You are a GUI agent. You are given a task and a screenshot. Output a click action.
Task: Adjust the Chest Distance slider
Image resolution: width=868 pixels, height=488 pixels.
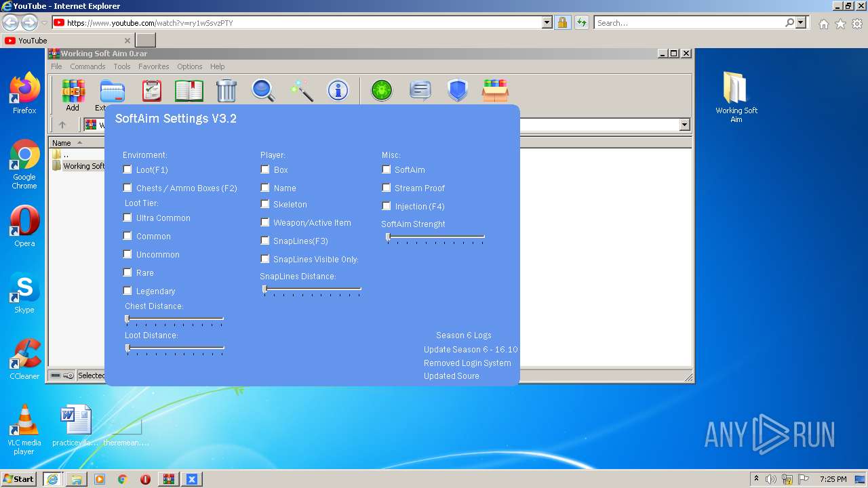click(175, 319)
